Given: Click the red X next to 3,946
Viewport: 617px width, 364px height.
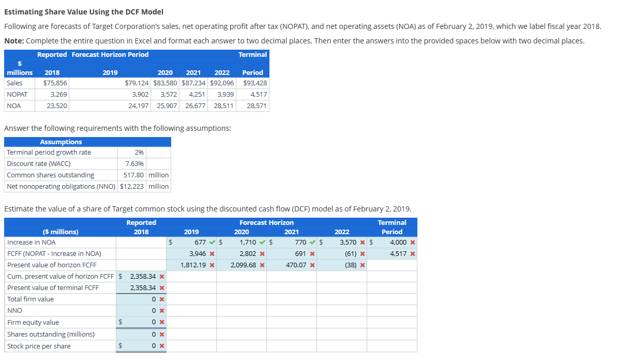Looking at the screenshot, I should pos(212,254).
